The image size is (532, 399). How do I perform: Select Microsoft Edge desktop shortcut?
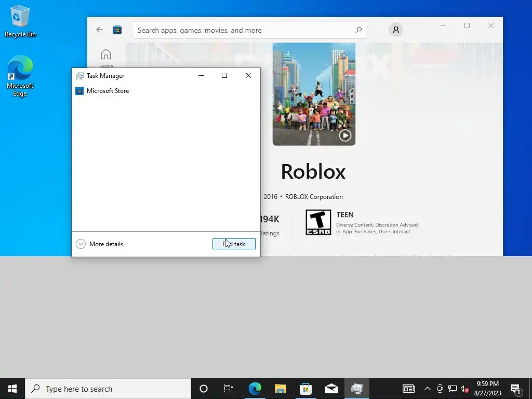click(20, 76)
